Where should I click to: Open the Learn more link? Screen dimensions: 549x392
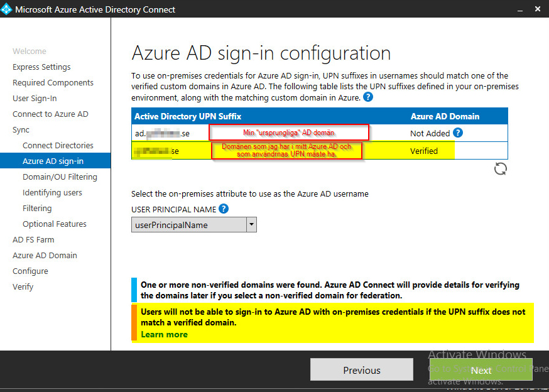[x=164, y=334]
